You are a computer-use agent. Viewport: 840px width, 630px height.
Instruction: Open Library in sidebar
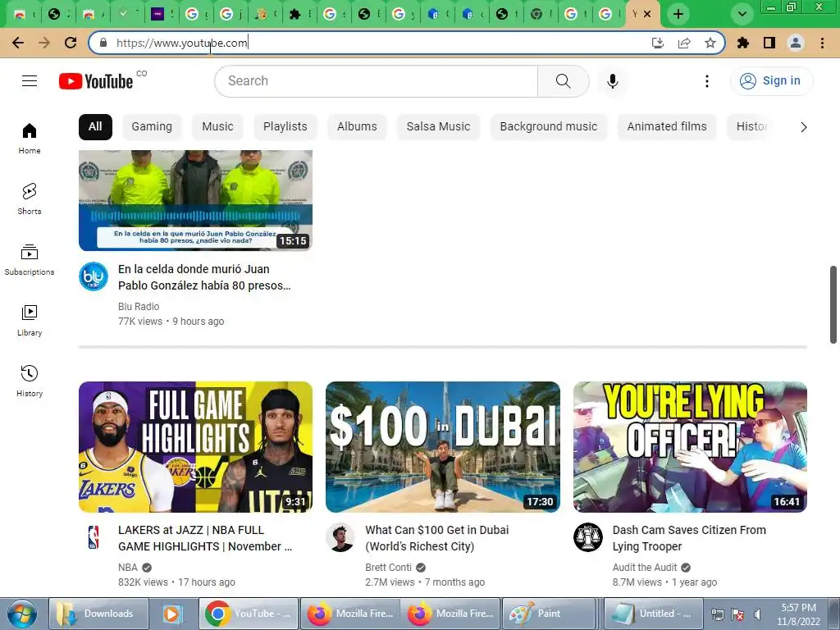coord(30,320)
